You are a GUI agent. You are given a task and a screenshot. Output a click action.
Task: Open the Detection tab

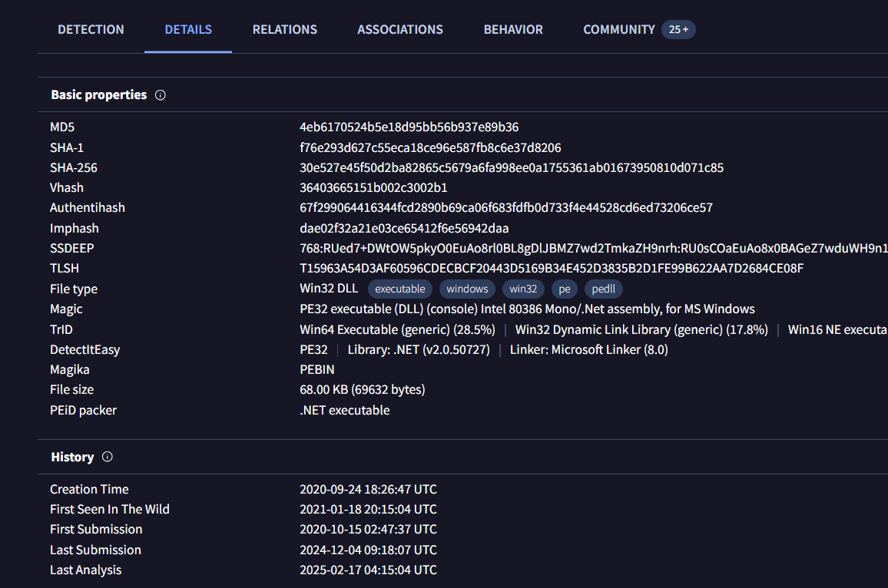[91, 29]
